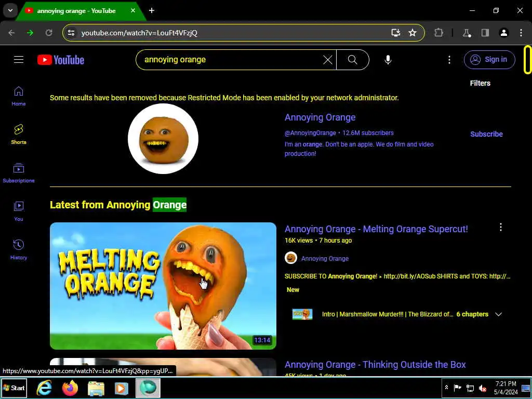Clear the search box with the X
The height and width of the screenshot is (399, 532).
(328, 60)
